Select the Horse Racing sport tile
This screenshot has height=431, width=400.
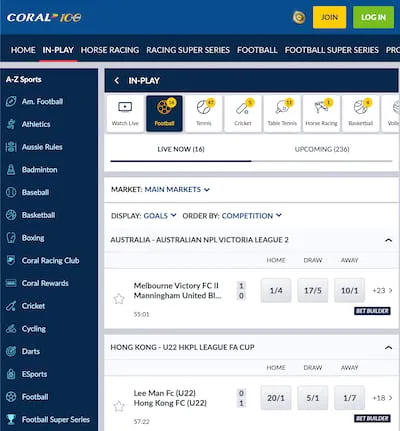(x=321, y=114)
